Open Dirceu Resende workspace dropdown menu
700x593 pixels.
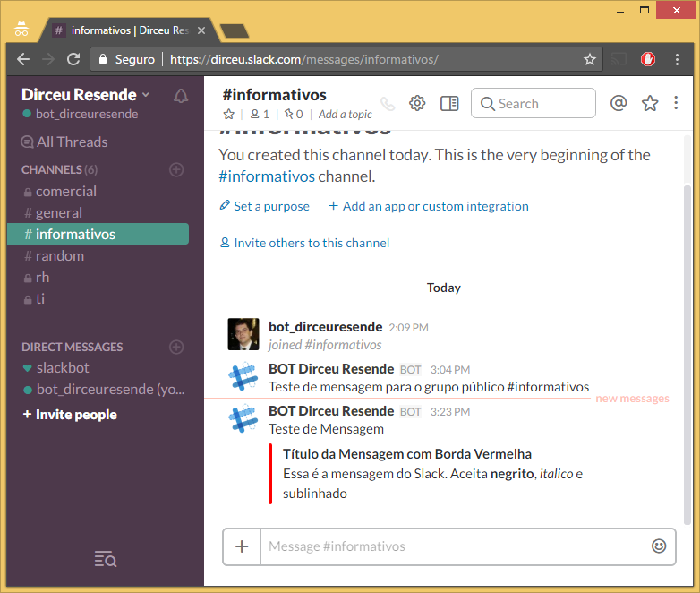pyautogui.click(x=85, y=95)
